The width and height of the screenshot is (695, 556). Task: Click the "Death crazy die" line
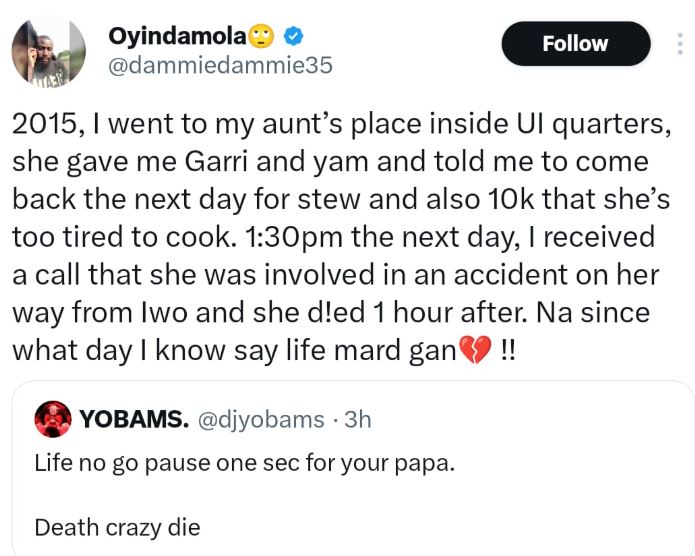117,526
